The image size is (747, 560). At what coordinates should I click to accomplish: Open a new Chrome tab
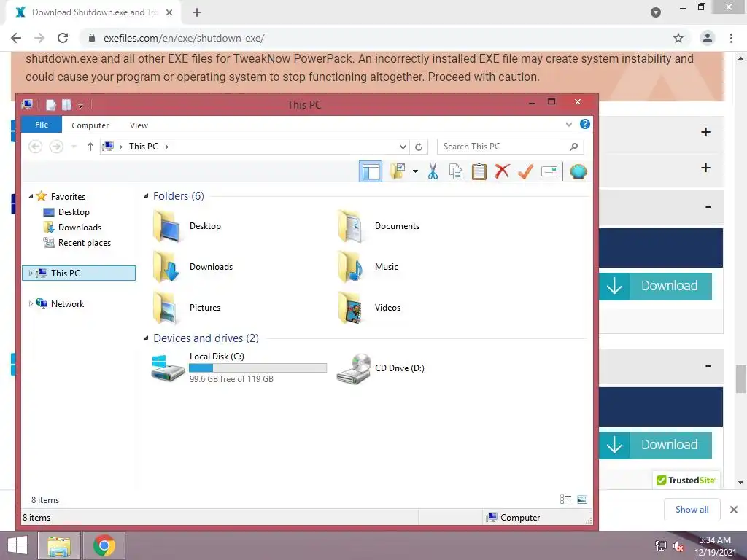click(197, 12)
